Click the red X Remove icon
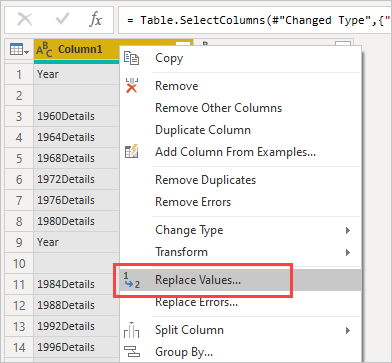This screenshot has height=363, width=392. [132, 85]
